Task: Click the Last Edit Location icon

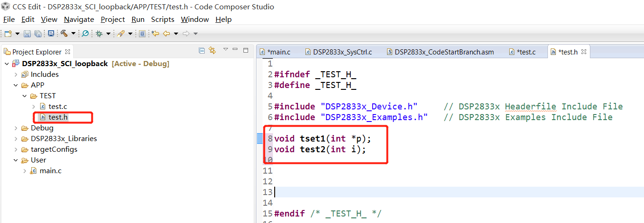Action: point(155,34)
